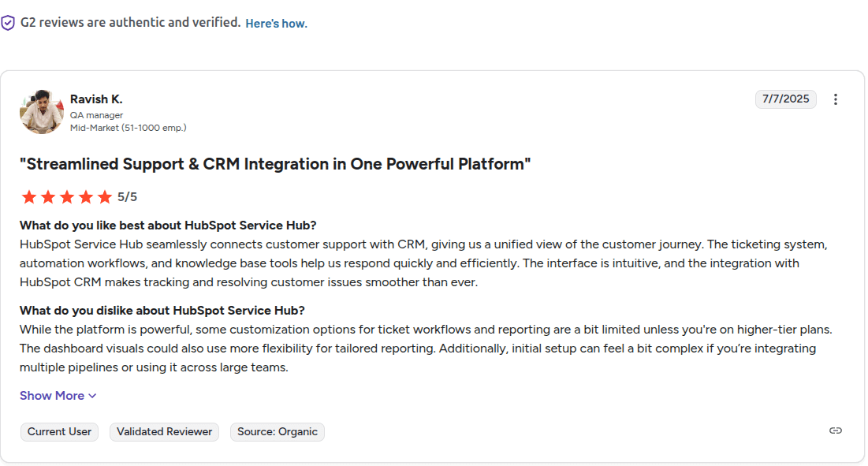The height and width of the screenshot is (466, 868).
Task: Click Ravish K. profile photo
Action: pos(42,112)
